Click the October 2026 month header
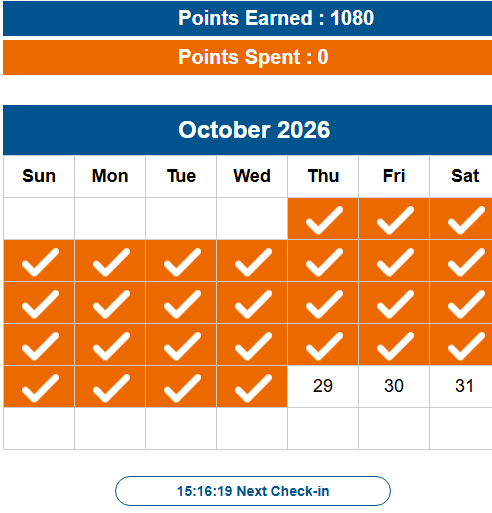The width and height of the screenshot is (492, 513). [x=247, y=130]
